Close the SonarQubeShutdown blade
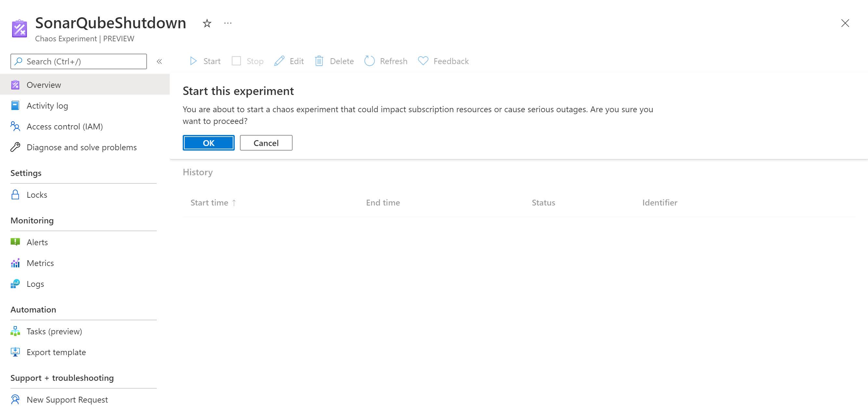 pyautogui.click(x=845, y=23)
